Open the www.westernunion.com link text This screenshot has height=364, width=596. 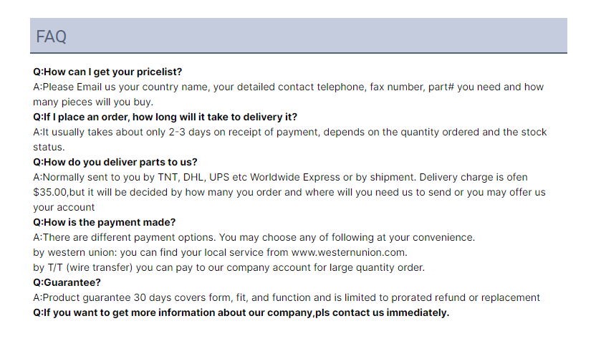pos(349,252)
